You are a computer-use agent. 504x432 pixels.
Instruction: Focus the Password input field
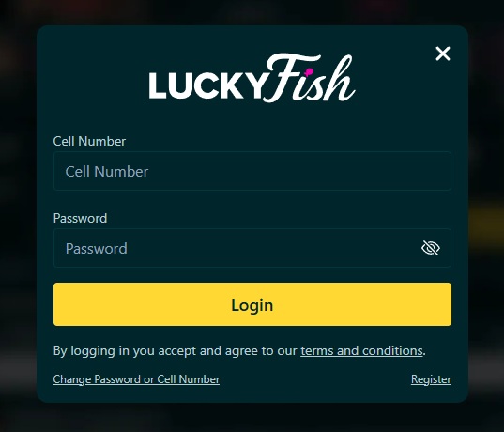pos(252,248)
